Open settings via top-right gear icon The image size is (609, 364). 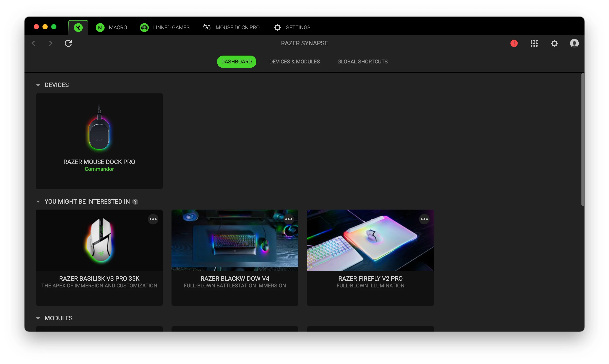pyautogui.click(x=554, y=43)
